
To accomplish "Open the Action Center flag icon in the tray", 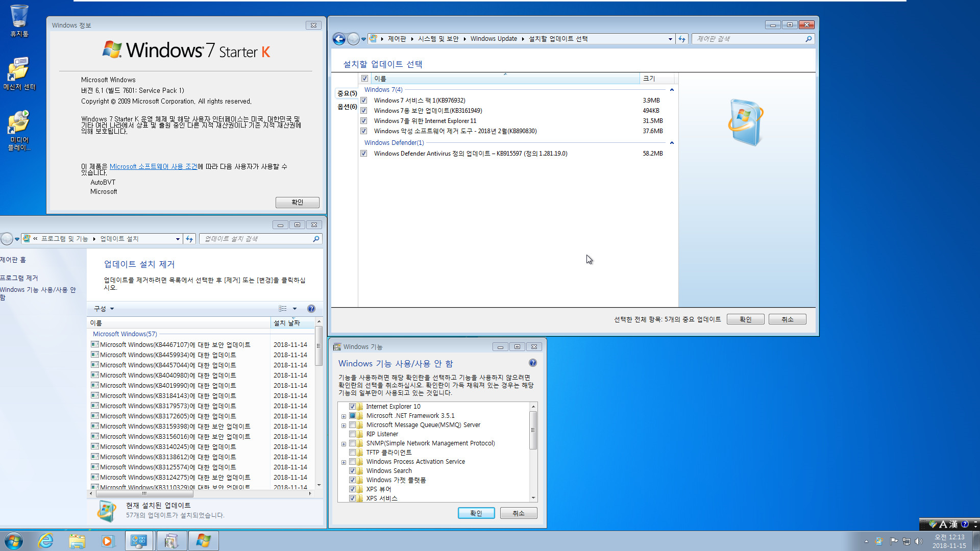I will point(894,541).
